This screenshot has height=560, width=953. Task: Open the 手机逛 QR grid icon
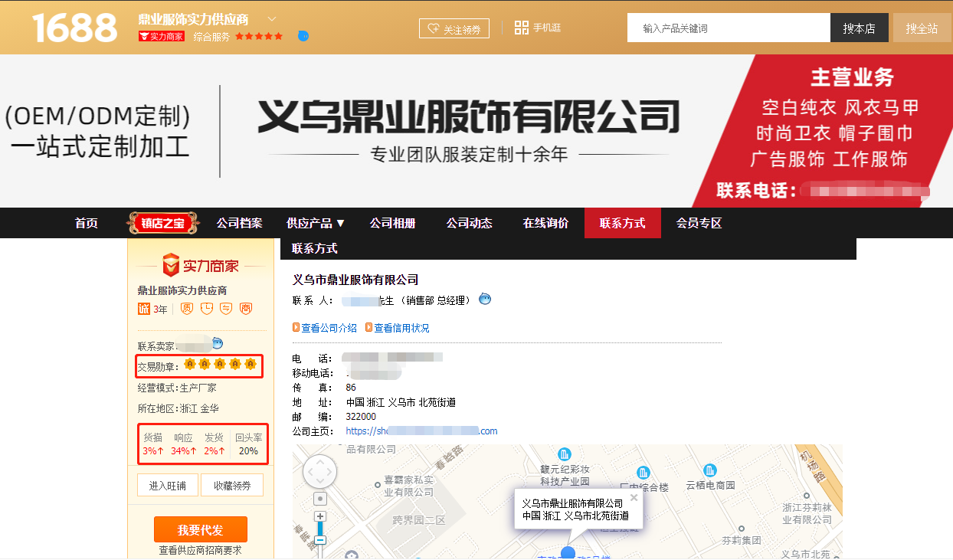[x=522, y=28]
